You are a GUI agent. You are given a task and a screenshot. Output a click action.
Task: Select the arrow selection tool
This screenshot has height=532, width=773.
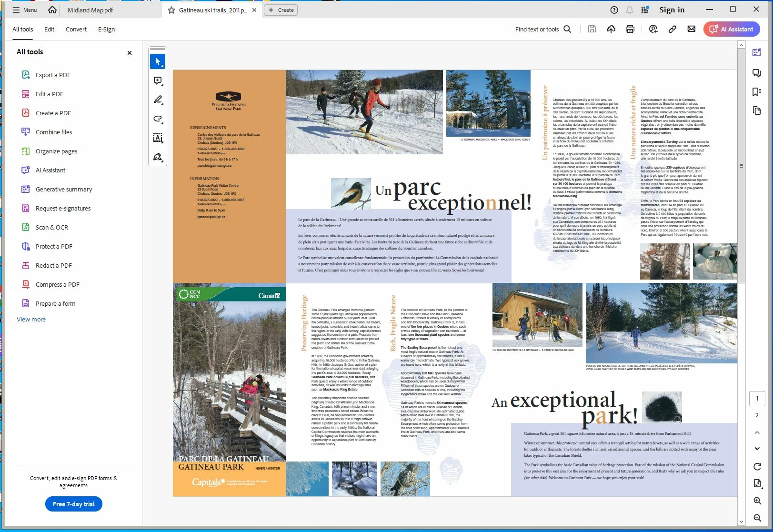point(158,61)
